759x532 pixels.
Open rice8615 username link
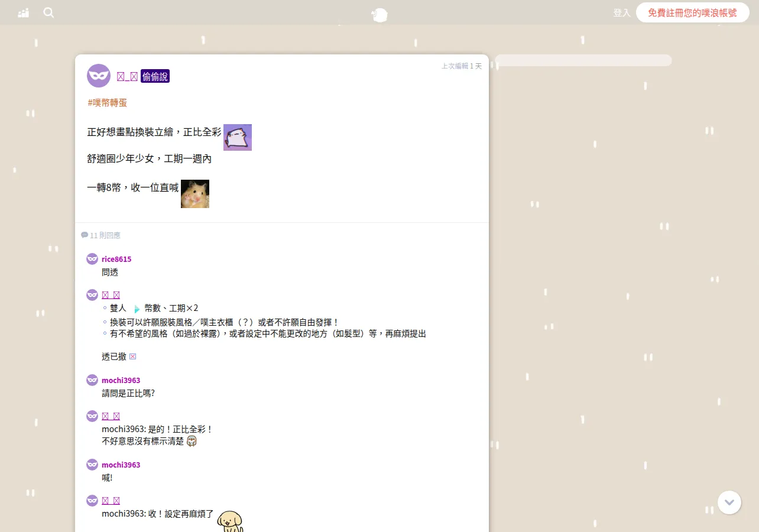[116, 259]
